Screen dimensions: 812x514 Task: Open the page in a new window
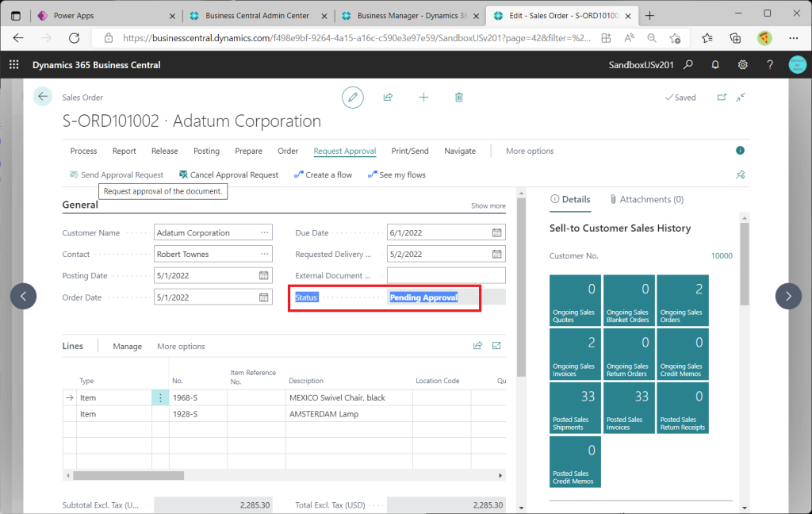(x=722, y=97)
